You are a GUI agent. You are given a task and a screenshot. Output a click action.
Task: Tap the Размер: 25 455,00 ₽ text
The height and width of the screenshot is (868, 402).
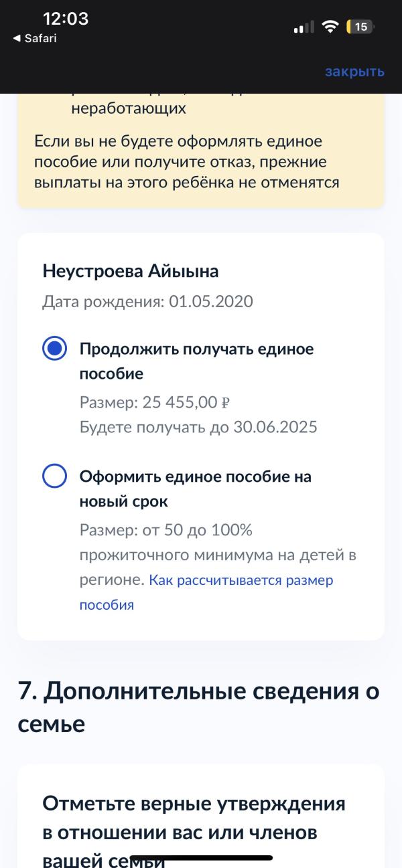(155, 402)
